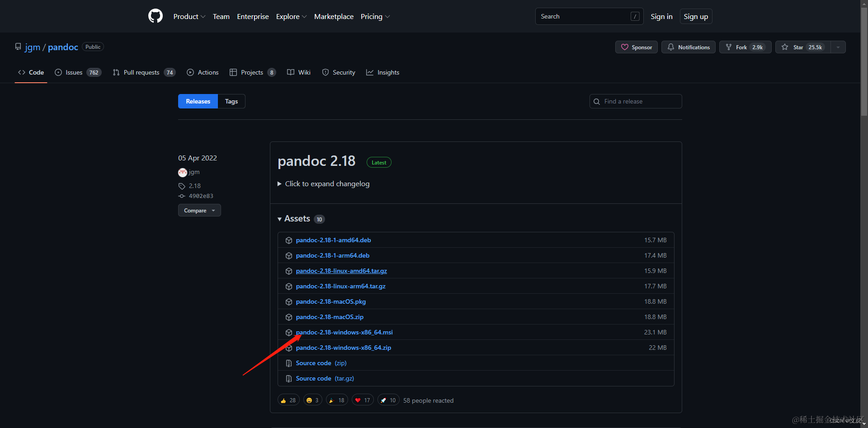Open the Insights tab
The image size is (868, 428).
point(383,72)
